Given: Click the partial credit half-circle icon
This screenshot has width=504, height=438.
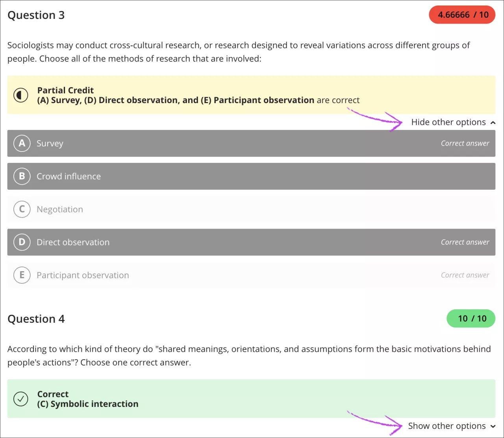Looking at the screenshot, I should point(21,95).
